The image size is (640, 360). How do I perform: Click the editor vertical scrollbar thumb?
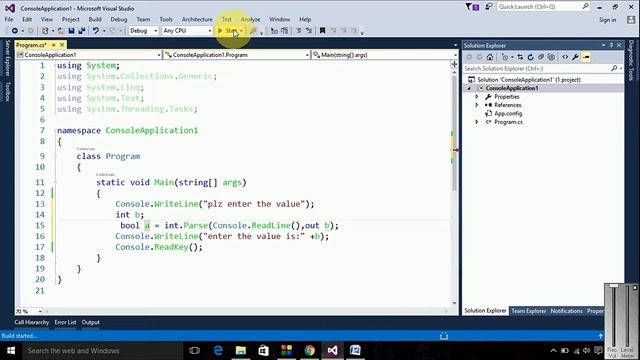pos(454,133)
